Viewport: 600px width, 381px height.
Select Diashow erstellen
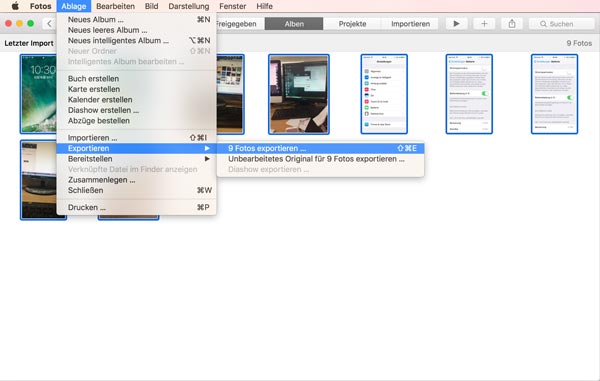click(x=136, y=110)
